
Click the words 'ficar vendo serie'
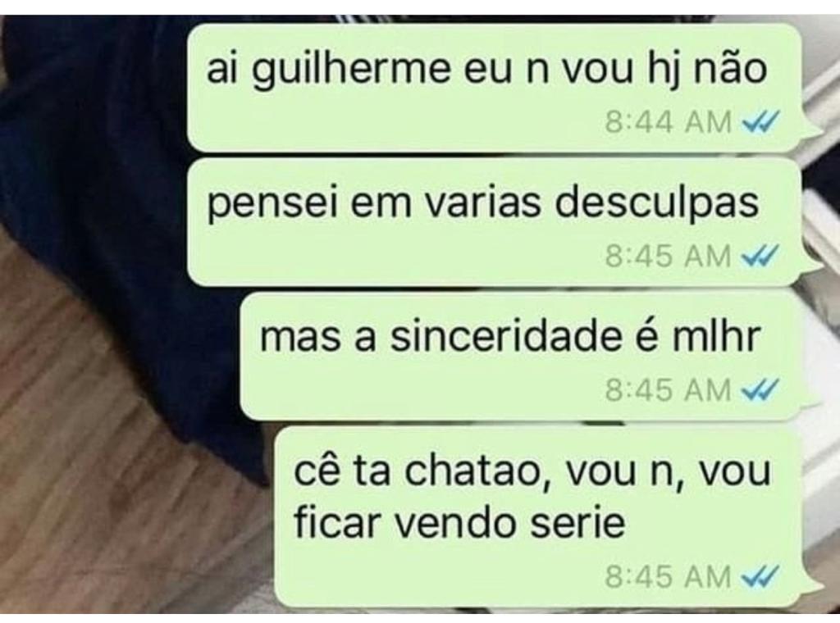459,521
